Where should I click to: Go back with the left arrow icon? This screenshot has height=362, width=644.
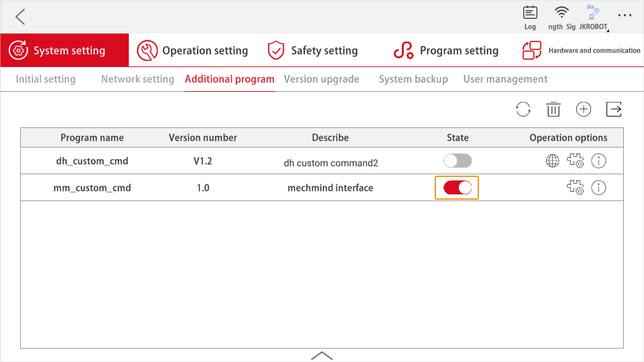(20, 17)
